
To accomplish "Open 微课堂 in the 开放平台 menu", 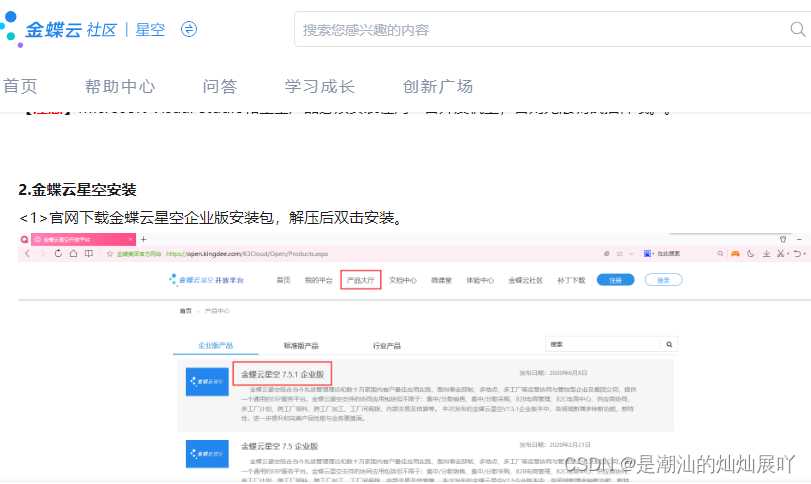I will click(x=441, y=280).
